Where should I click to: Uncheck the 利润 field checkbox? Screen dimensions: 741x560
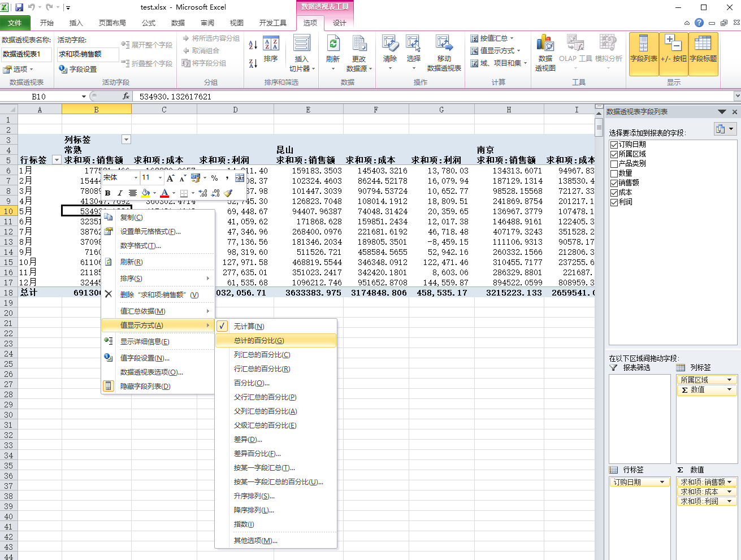pos(614,202)
